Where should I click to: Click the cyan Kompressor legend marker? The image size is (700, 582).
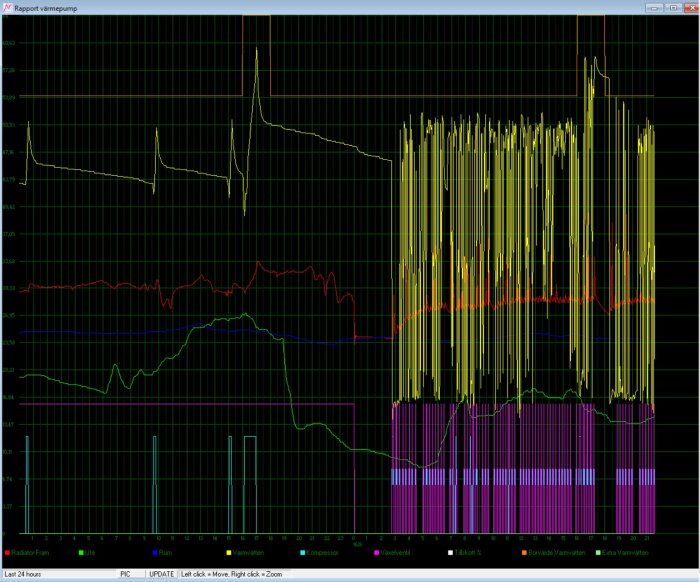point(302,552)
